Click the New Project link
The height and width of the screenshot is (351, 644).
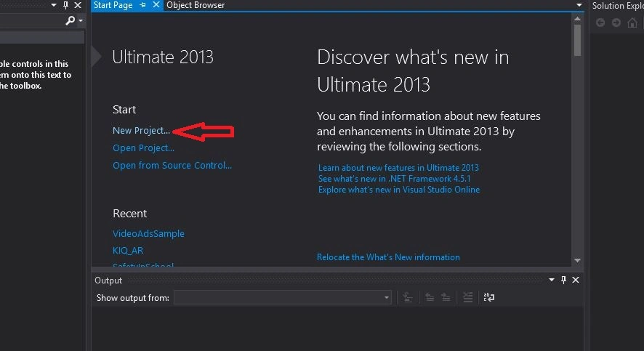pos(141,131)
